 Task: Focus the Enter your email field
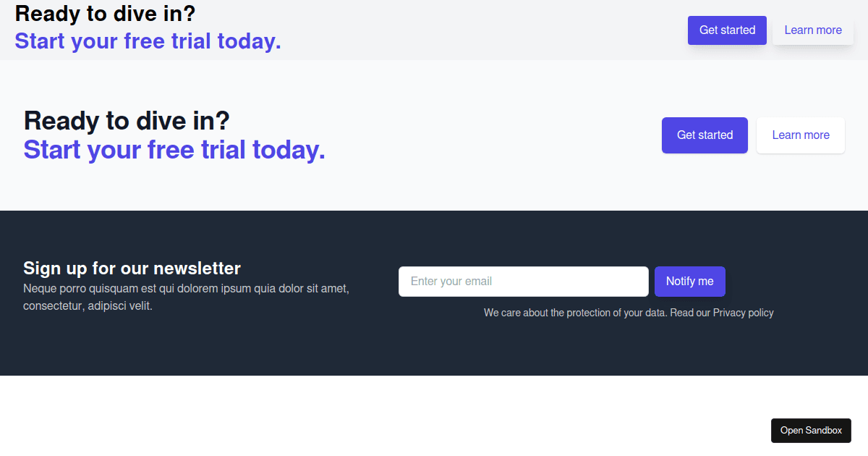click(x=523, y=282)
